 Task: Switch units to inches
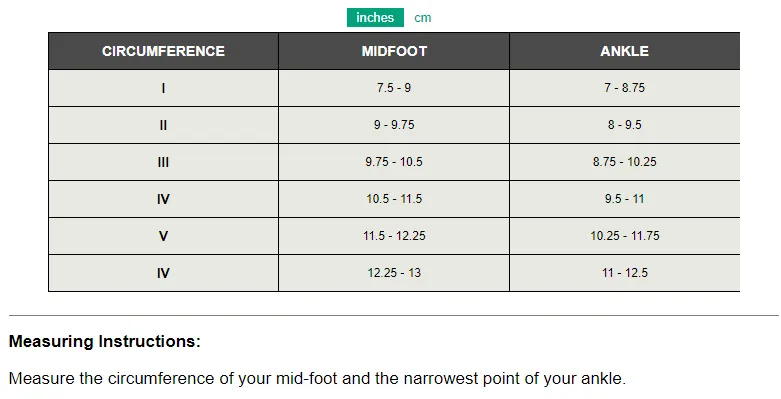pos(375,17)
